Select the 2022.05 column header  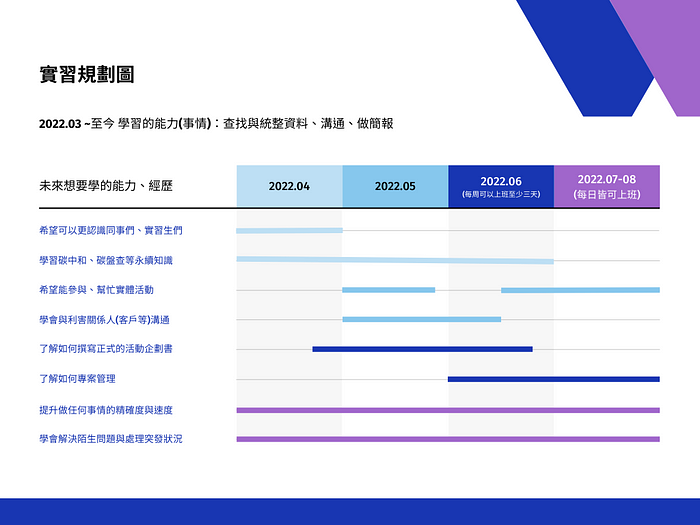pos(395,186)
